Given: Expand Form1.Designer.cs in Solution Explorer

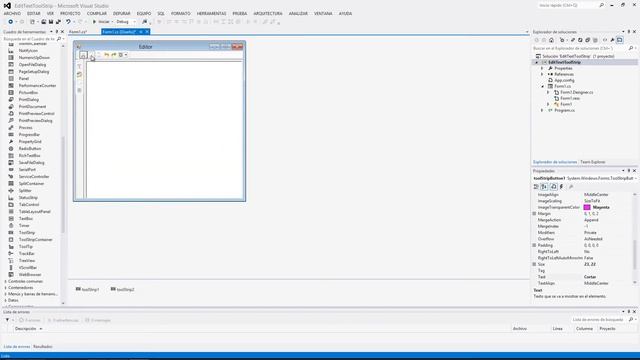Looking at the screenshot, I should click(548, 92).
